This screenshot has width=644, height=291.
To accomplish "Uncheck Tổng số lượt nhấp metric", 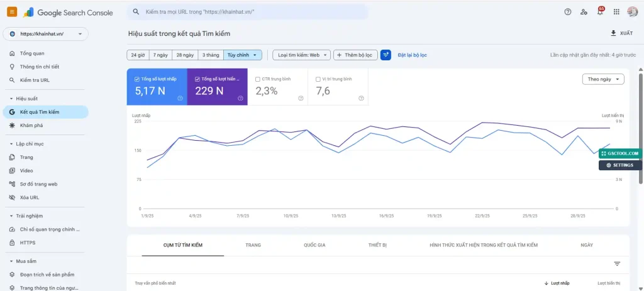I will (136, 79).
